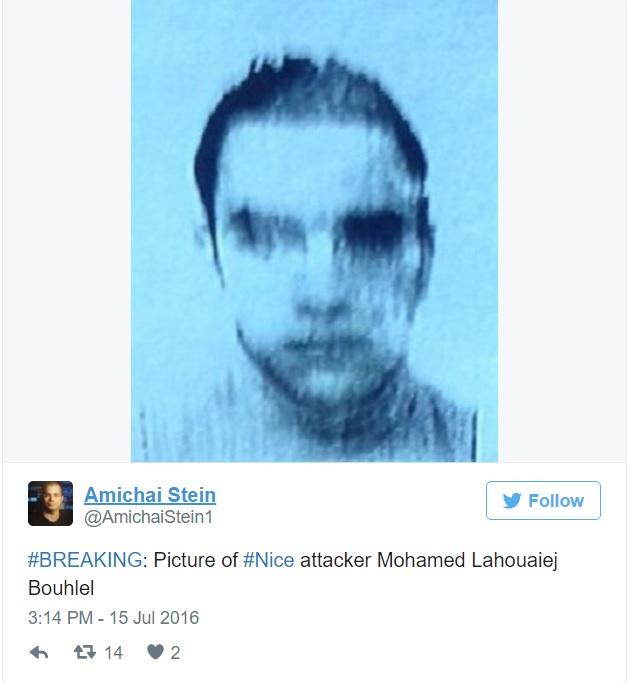The height and width of the screenshot is (683, 627).
Task: Click the pale margin left of the photo
Action: (67, 231)
